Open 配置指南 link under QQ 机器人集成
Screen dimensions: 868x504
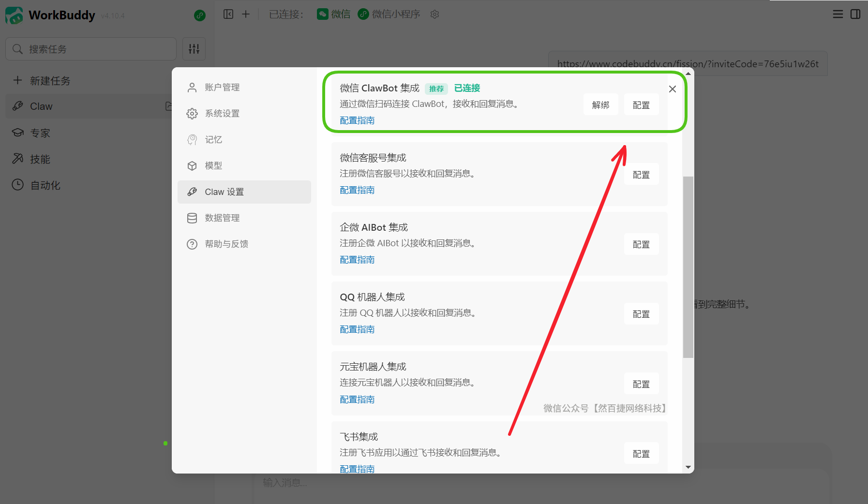point(357,329)
